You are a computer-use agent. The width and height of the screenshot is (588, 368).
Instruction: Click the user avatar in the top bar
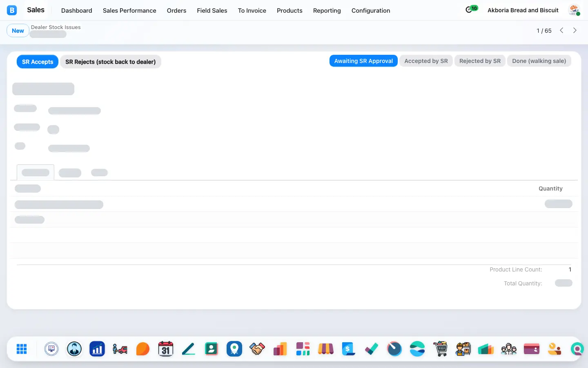coord(574,10)
